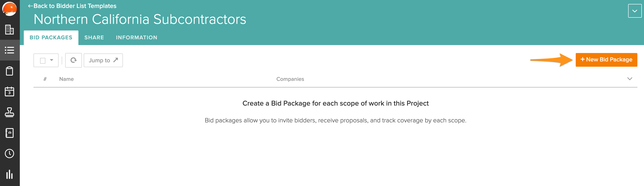
Task: Open the clipboard sidebar icon
Action: click(x=9, y=71)
